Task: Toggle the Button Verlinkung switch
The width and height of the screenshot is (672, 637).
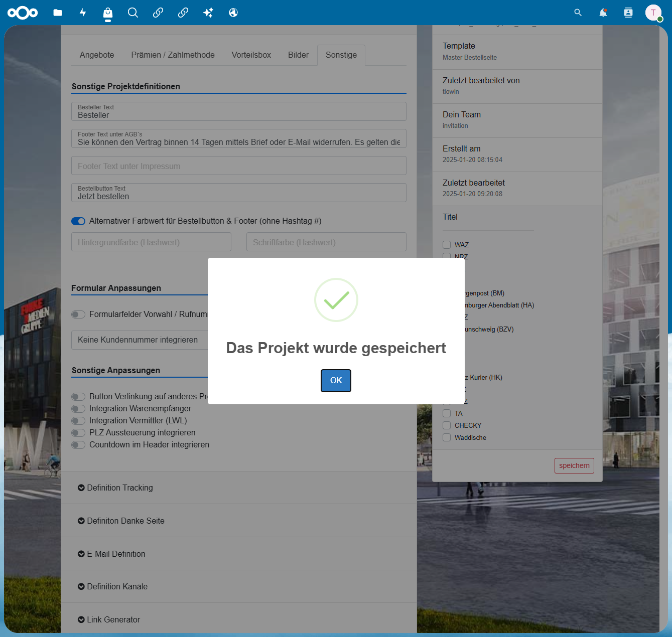Action: coord(78,397)
